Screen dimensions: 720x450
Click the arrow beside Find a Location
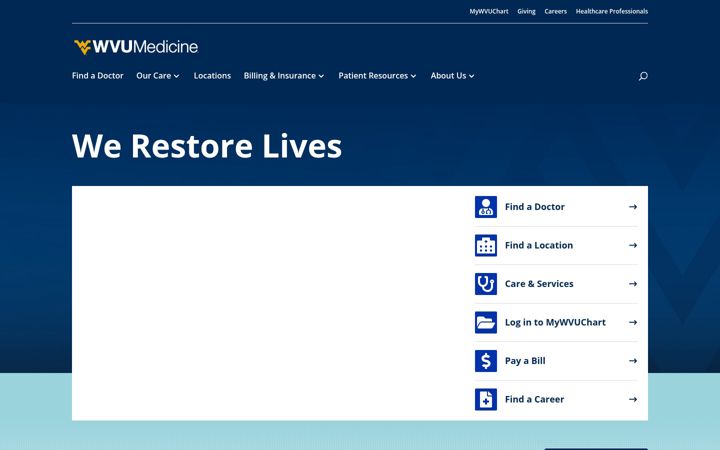click(x=633, y=245)
